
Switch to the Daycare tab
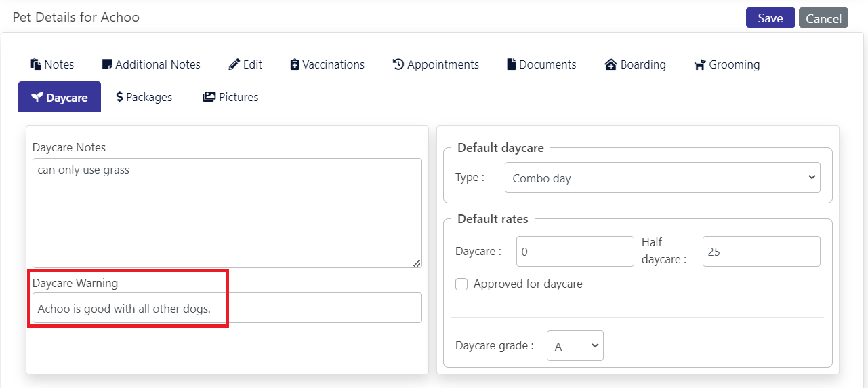(x=60, y=97)
